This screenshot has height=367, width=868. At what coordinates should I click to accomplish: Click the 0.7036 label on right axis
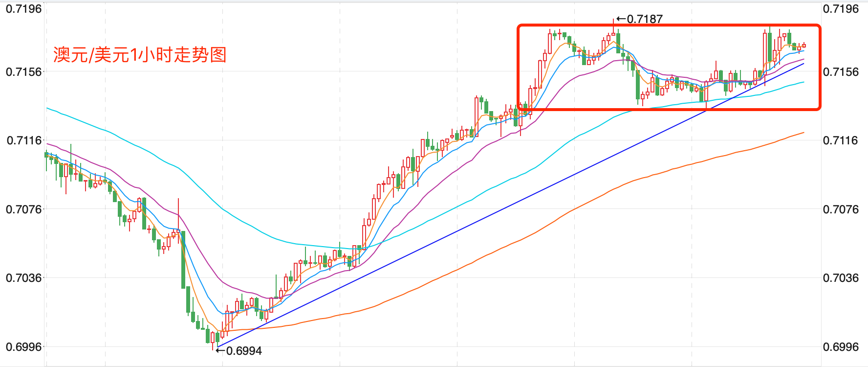point(841,278)
